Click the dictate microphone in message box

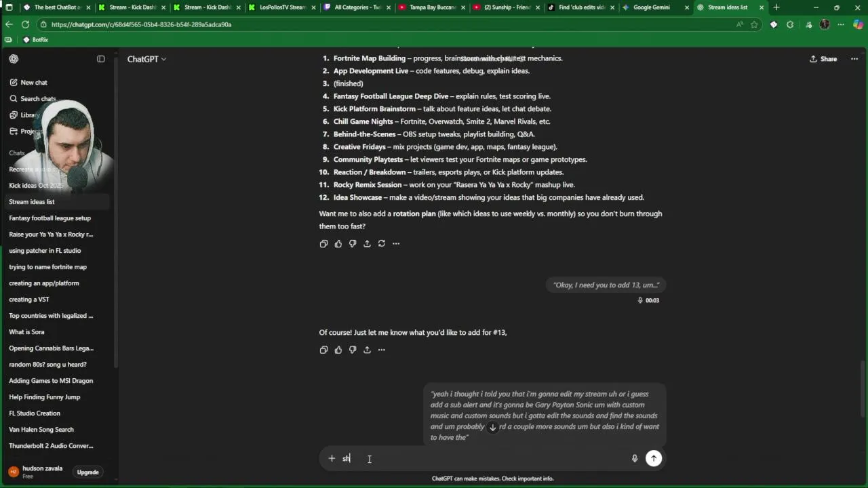click(x=635, y=459)
